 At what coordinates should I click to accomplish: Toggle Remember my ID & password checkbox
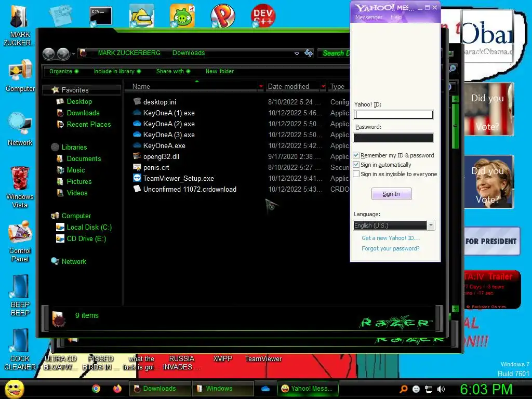pyautogui.click(x=356, y=155)
